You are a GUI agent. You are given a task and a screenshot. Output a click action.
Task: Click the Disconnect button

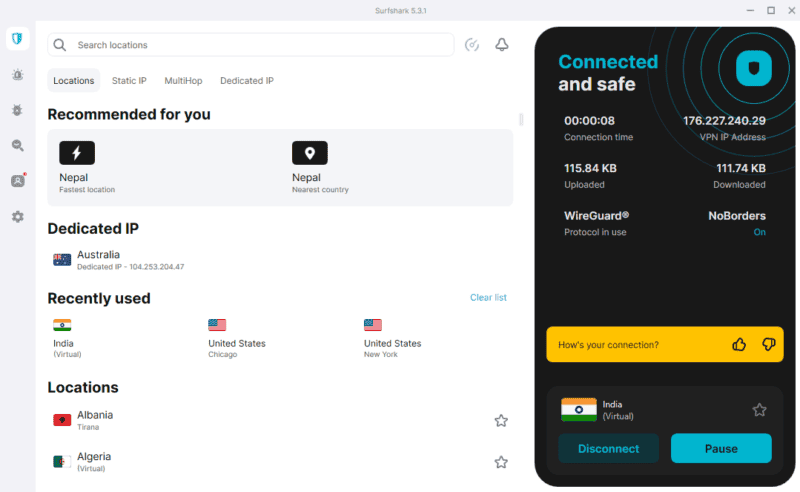[608, 449]
